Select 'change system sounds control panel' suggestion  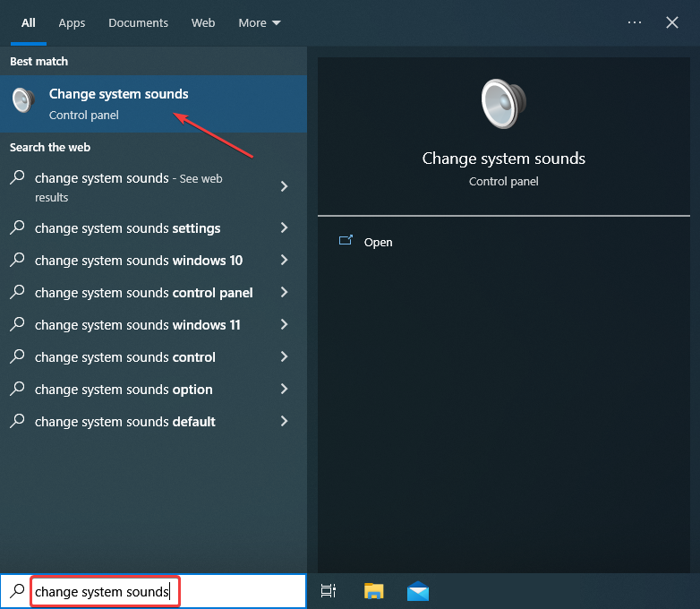coord(153,293)
